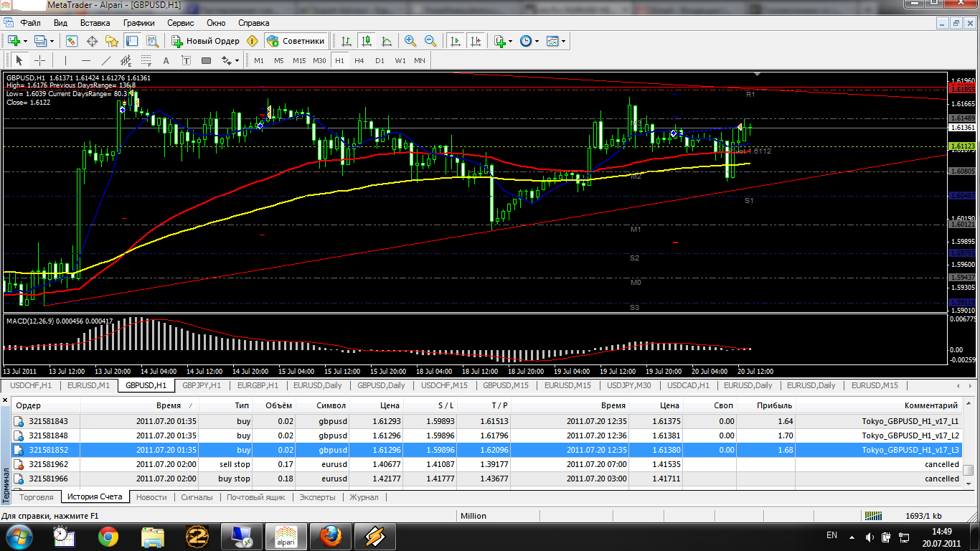Switch chart to candlestick mode

pyautogui.click(x=367, y=41)
